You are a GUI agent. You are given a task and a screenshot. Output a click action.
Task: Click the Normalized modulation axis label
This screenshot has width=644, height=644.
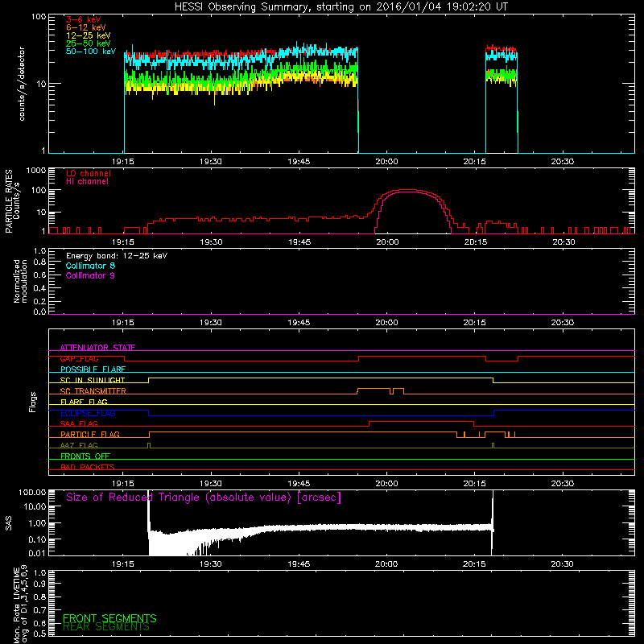19,281
